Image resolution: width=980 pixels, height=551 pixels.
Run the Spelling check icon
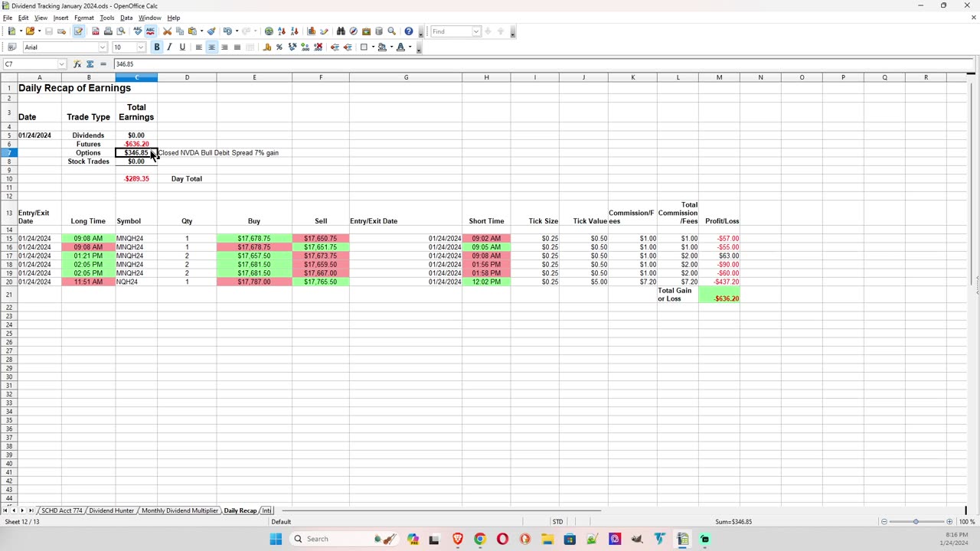point(137,31)
